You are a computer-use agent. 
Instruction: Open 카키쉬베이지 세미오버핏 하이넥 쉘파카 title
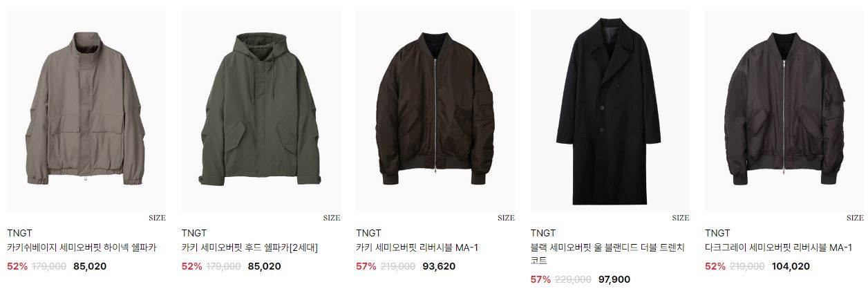(82, 248)
